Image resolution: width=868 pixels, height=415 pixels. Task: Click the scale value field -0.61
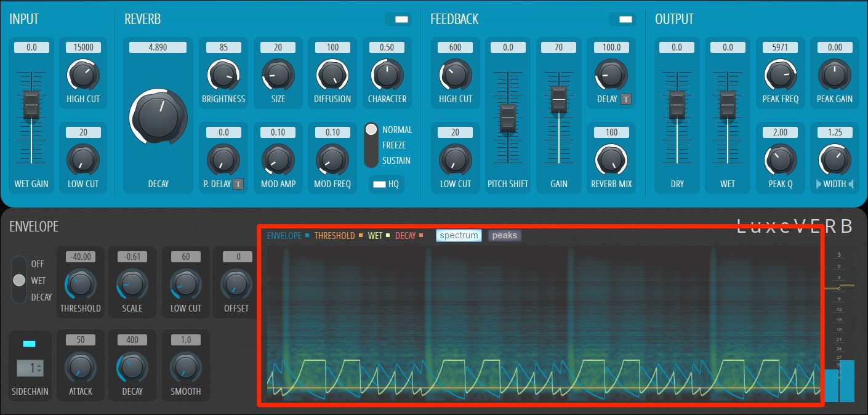click(132, 257)
